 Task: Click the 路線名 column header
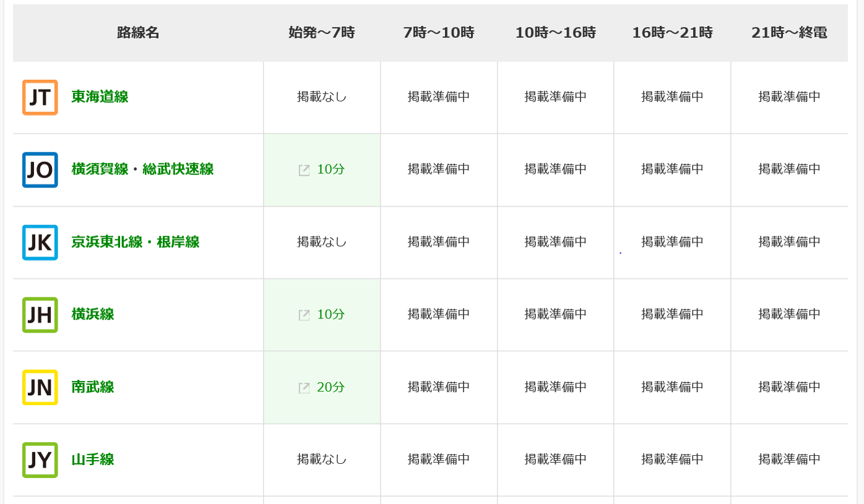pyautogui.click(x=138, y=33)
